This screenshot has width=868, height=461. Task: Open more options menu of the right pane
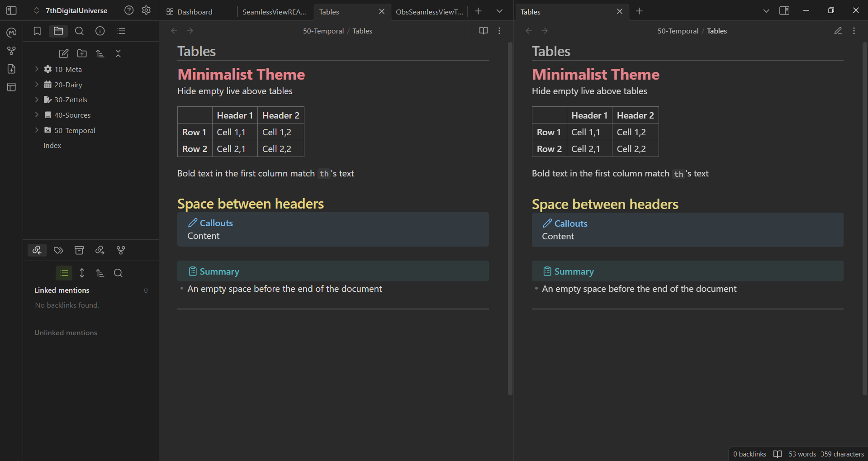(x=854, y=31)
